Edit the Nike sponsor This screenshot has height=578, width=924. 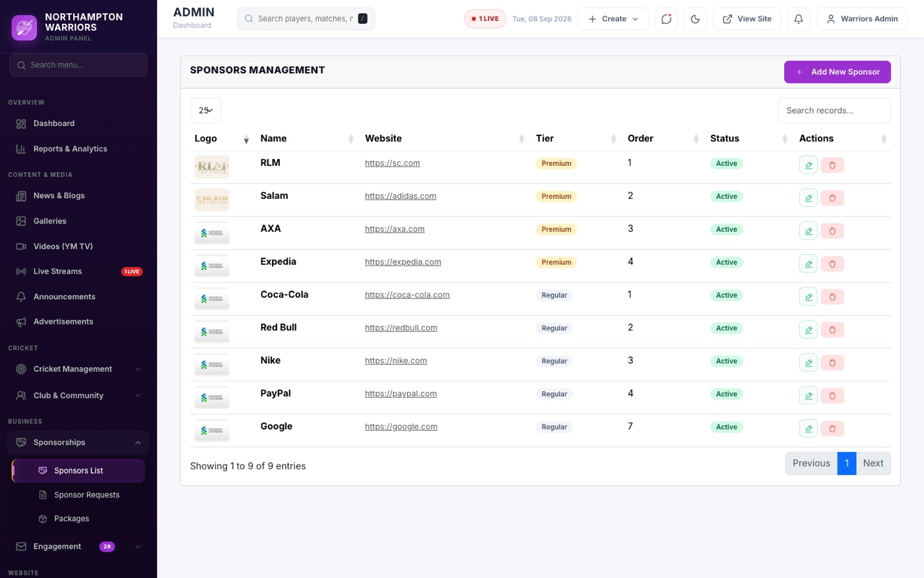point(808,363)
